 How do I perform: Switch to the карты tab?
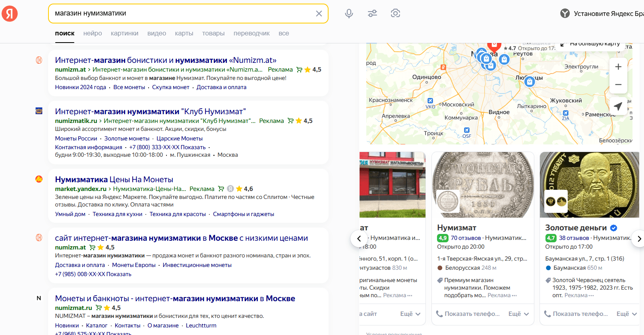pos(184,33)
